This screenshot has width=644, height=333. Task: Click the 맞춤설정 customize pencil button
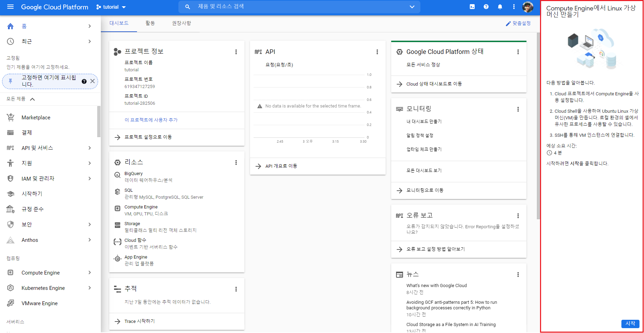(x=518, y=23)
